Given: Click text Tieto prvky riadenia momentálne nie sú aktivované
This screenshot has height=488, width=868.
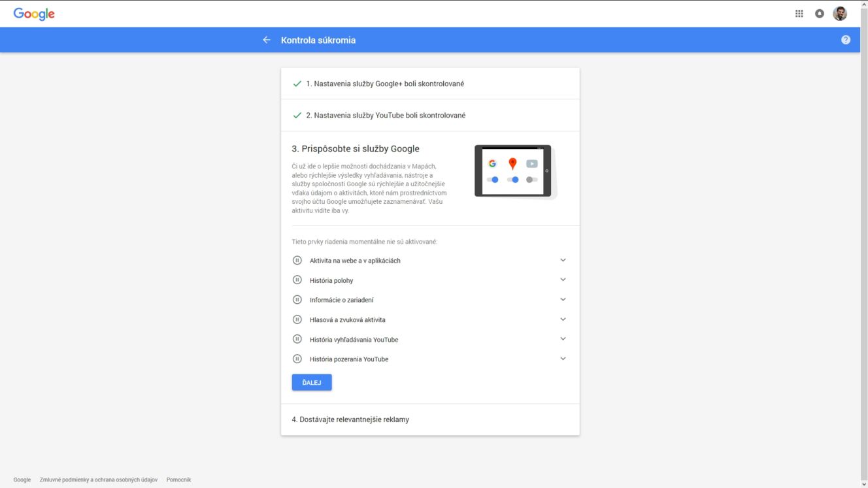Looking at the screenshot, I should (365, 242).
